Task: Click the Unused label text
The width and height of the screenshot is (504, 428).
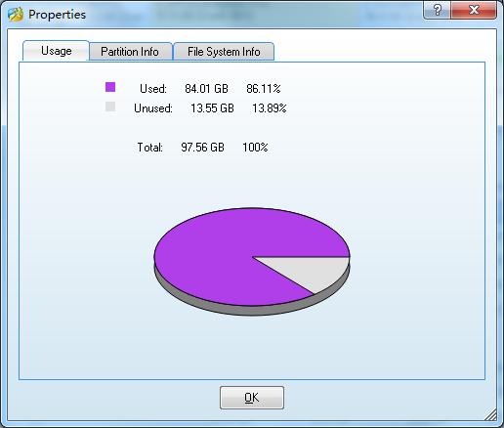Action: [153, 108]
